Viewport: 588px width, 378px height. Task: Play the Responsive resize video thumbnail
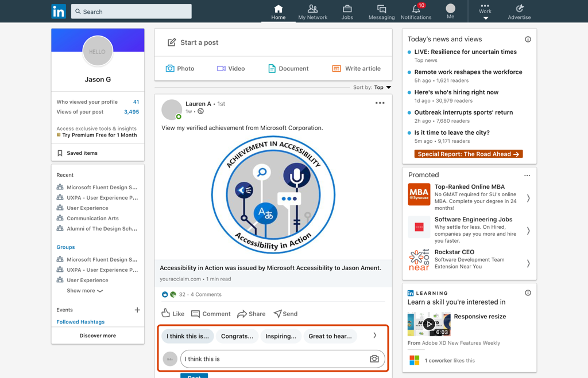click(x=429, y=324)
